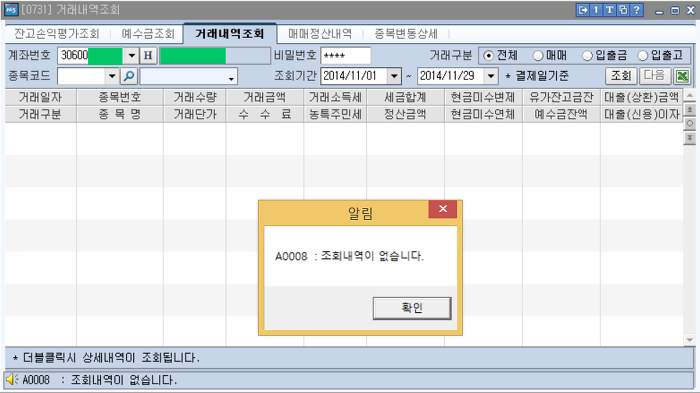Confirm the alert with 확인 button
700x393 pixels.
[412, 308]
